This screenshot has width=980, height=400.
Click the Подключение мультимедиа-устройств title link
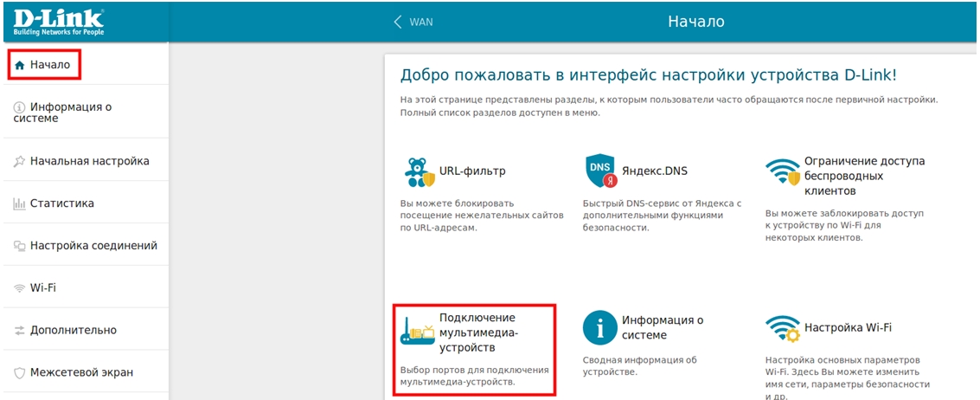click(477, 332)
